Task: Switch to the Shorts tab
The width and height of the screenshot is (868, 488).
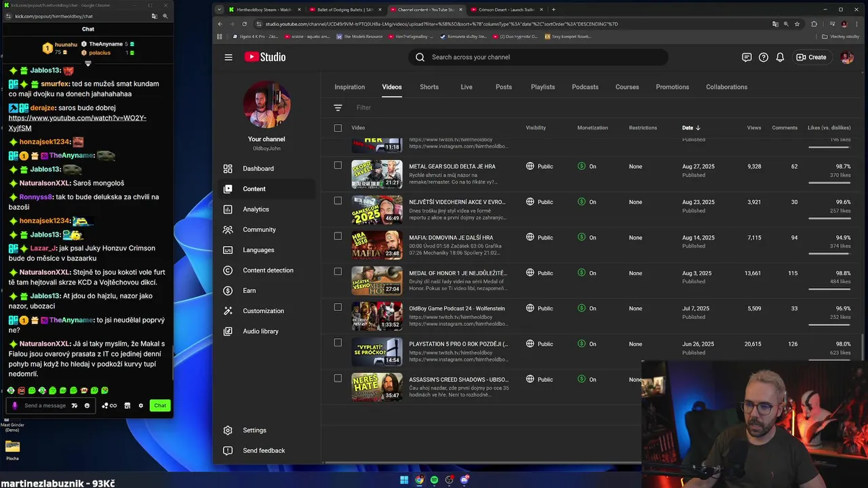Action: (429, 87)
